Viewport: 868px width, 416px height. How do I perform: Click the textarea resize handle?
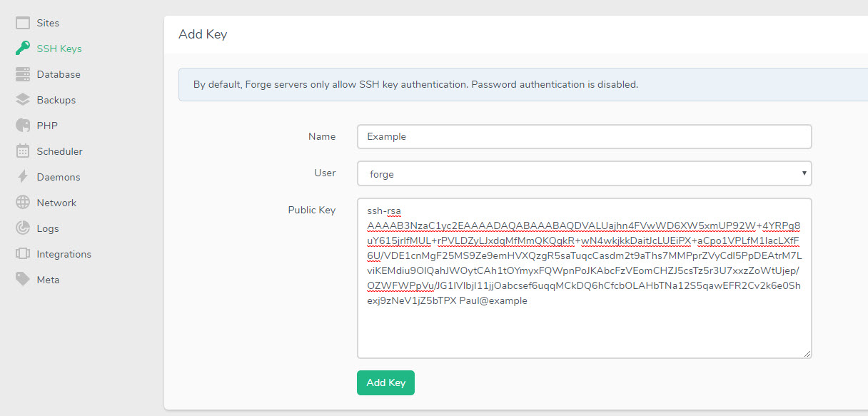coord(807,355)
